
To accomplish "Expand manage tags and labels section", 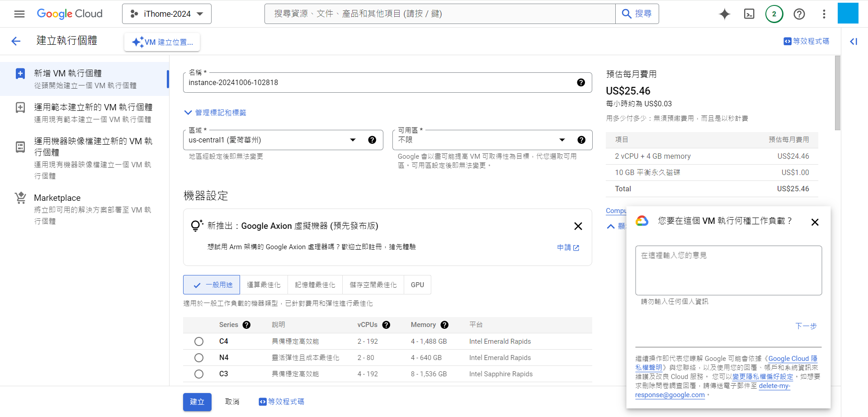I will click(215, 113).
